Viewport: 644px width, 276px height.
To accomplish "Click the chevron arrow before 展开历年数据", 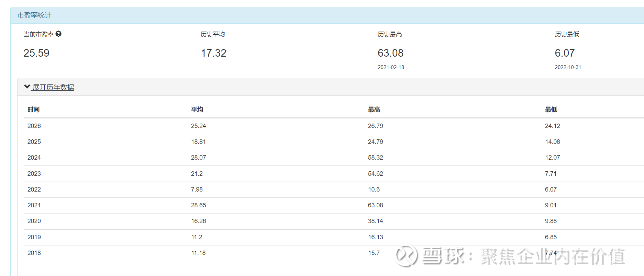I will point(27,87).
